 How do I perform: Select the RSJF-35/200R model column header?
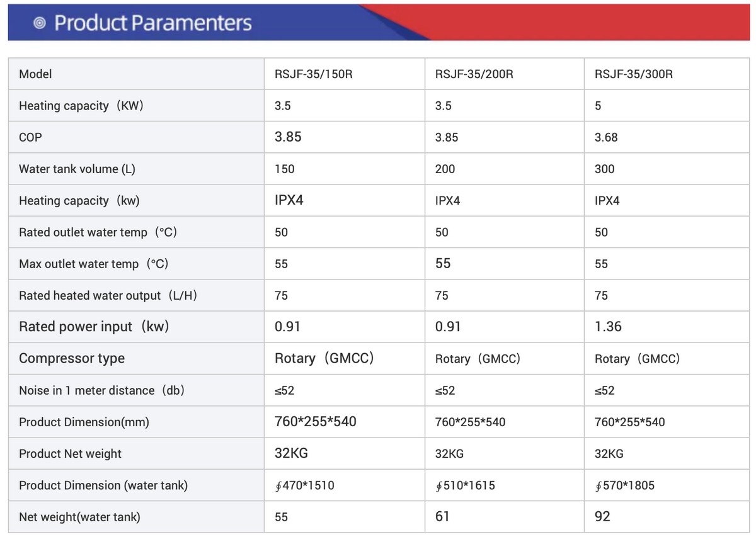pyautogui.click(x=474, y=74)
